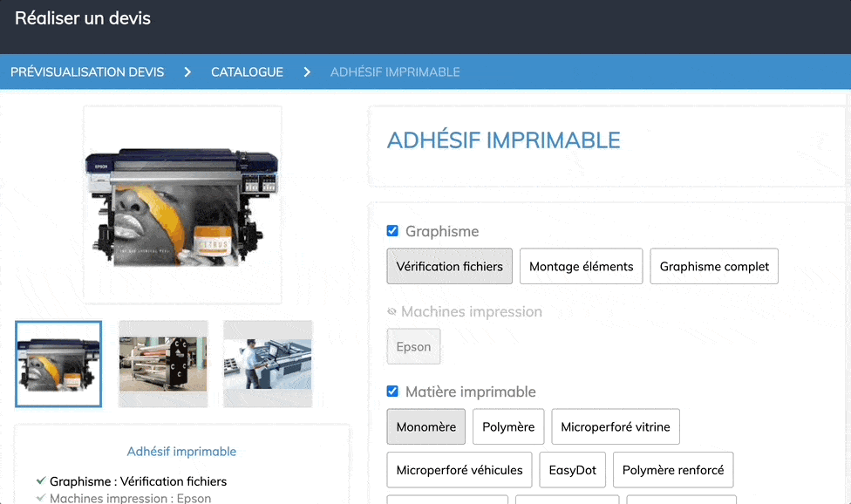851x504 pixels.
Task: Select the Polymère renforcé material
Action: [x=672, y=470]
